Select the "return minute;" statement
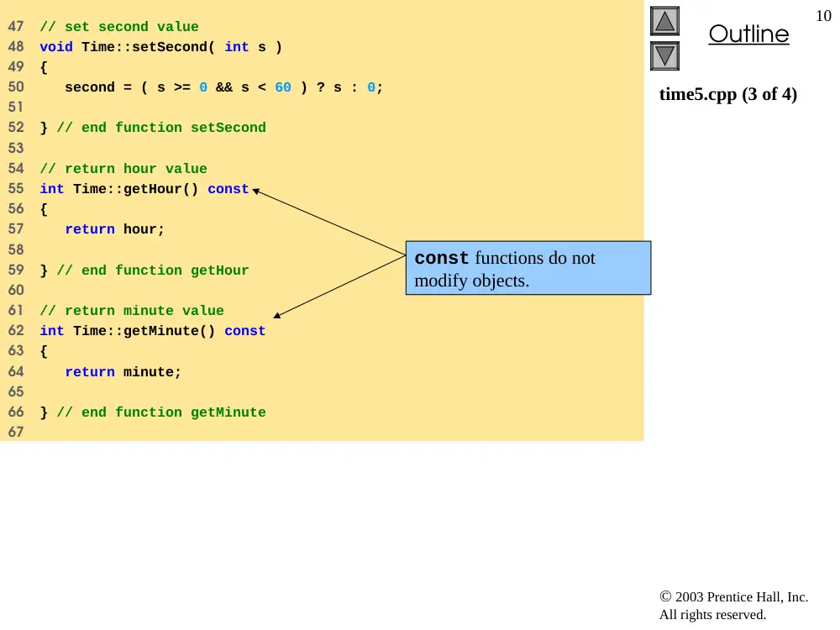The height and width of the screenshot is (630, 840). pyautogui.click(x=123, y=372)
